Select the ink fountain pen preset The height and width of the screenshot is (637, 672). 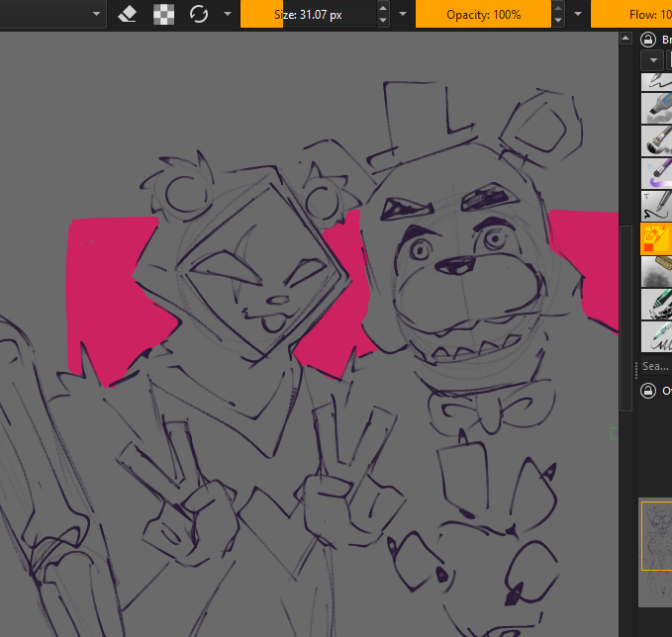656,206
